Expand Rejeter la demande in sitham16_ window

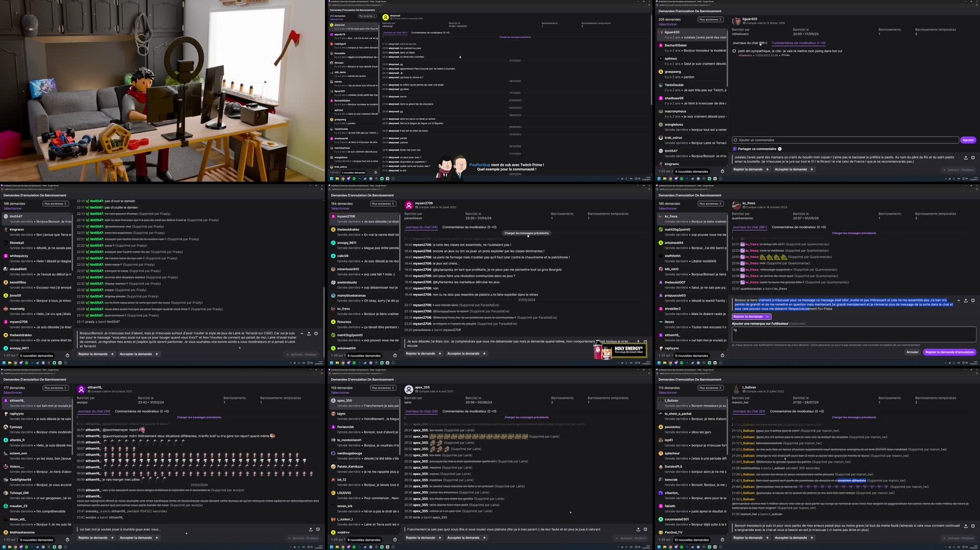coord(96,538)
